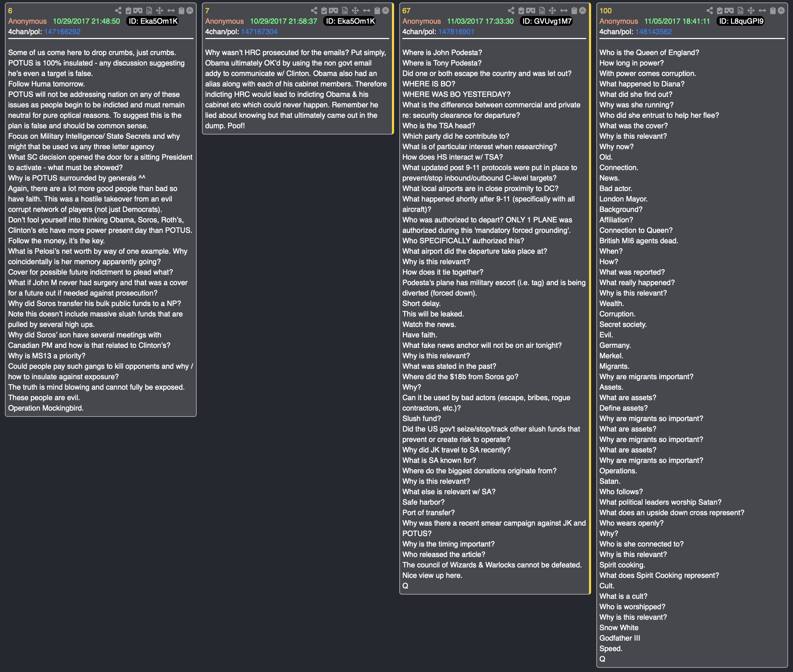This screenshot has width=793, height=672.
Task: Click timestamp 10/29/2017 21:48:50
Action: click(86, 21)
